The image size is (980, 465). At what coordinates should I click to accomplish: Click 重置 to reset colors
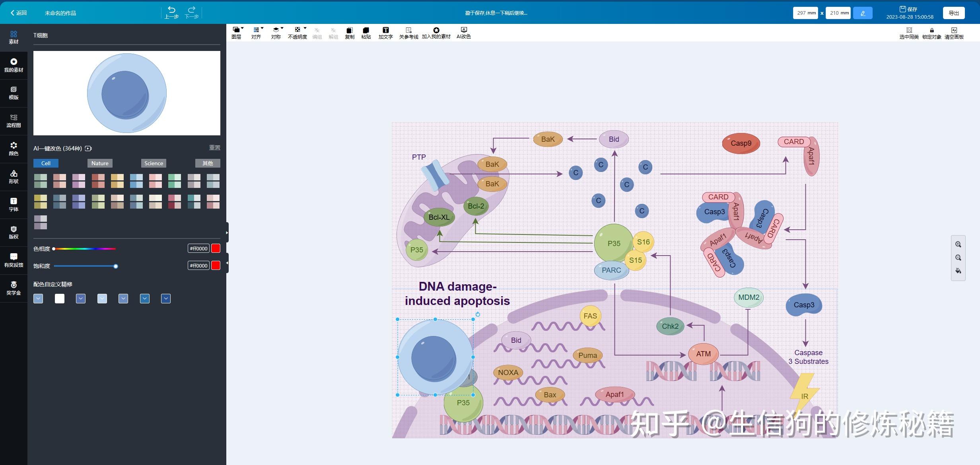click(214, 148)
